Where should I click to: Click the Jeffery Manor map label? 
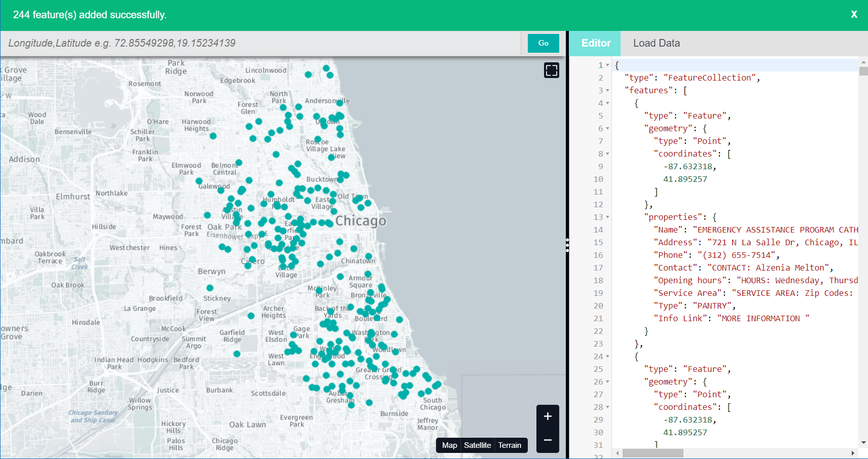coord(427,424)
